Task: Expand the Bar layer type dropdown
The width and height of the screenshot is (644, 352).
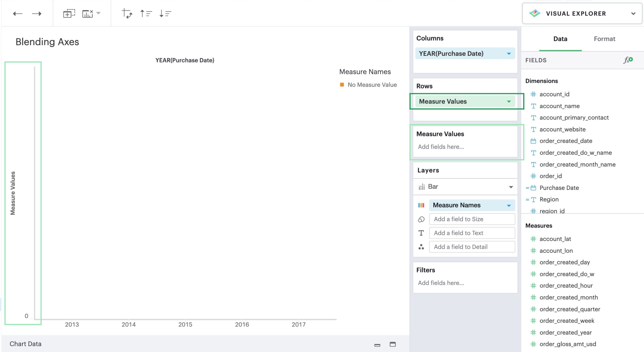Action: pyautogui.click(x=511, y=187)
